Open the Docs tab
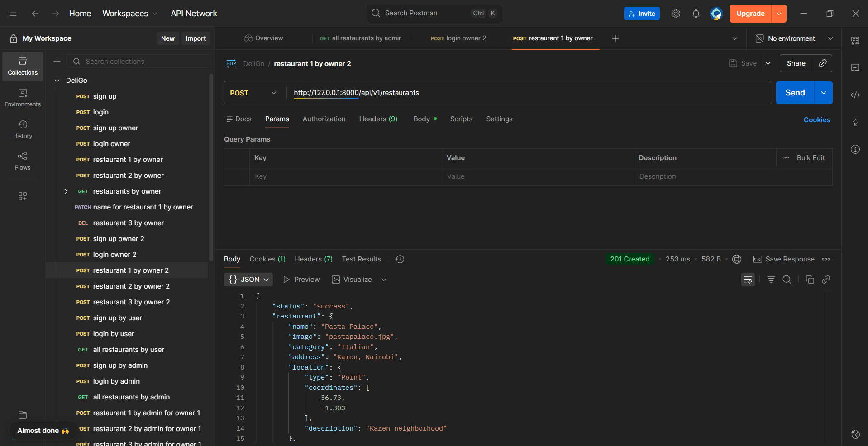The image size is (868, 446). point(239,119)
